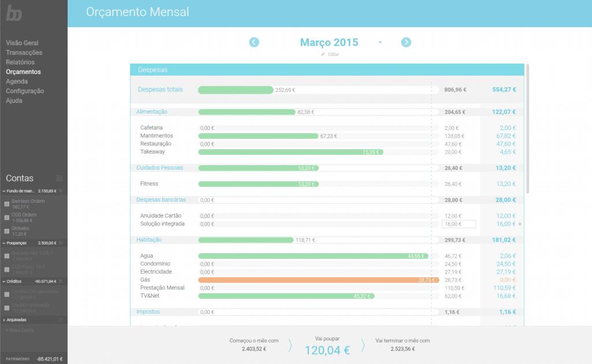
Task: Click the Património total -85.421,01 €
Action: click(50, 359)
